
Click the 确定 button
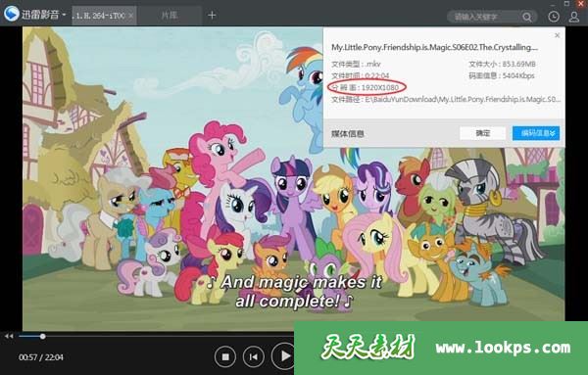point(482,133)
